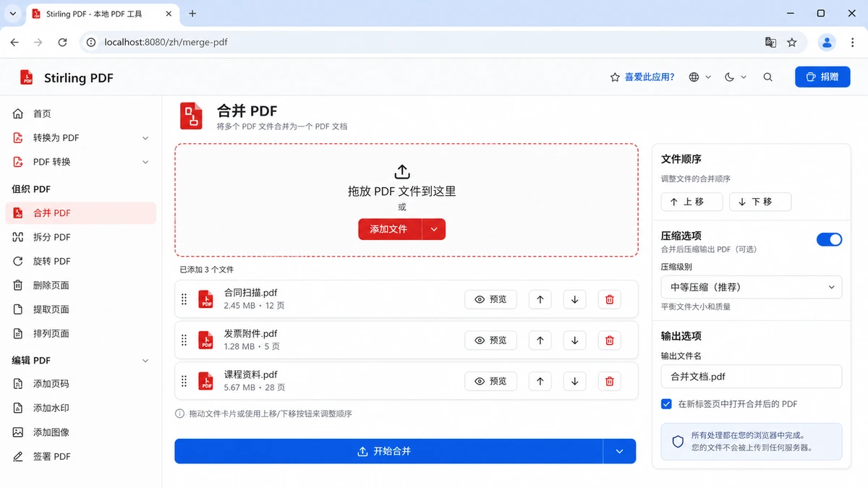This screenshot has width=868, height=488.
Task: Move 课程资料.pdf up with arrow icon
Action: (x=540, y=381)
